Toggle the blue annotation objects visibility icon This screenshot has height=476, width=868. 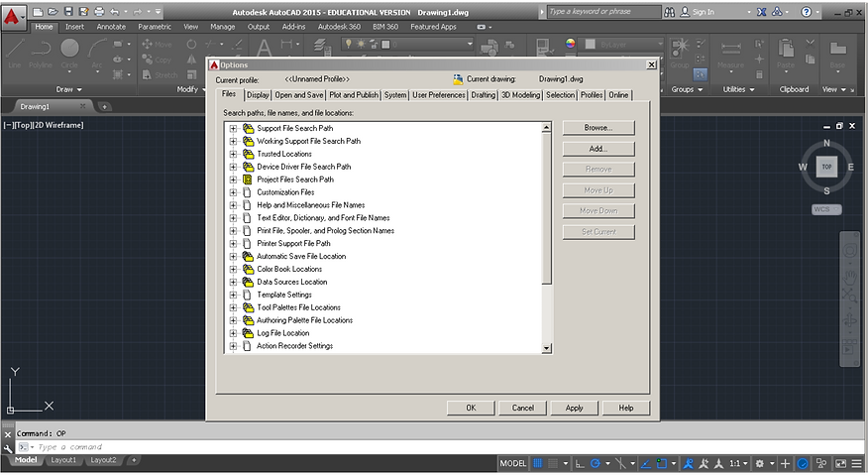pyautogui.click(x=688, y=463)
